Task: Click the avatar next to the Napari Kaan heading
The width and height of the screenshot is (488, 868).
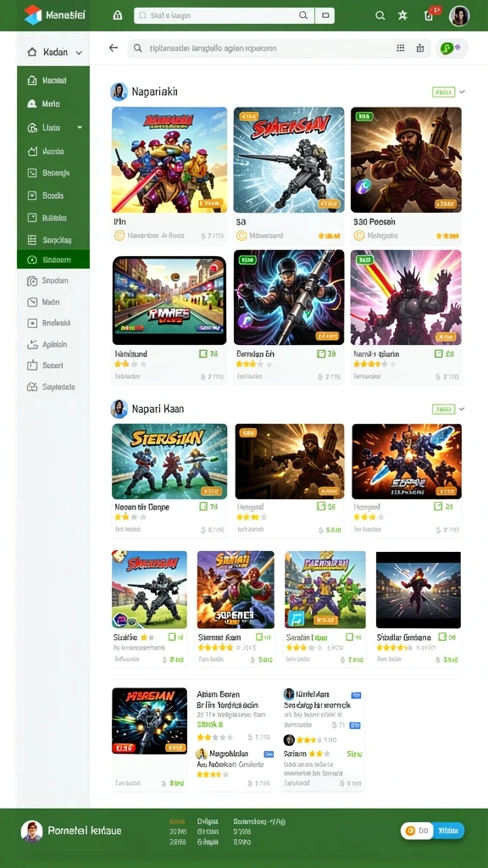Action: point(119,409)
